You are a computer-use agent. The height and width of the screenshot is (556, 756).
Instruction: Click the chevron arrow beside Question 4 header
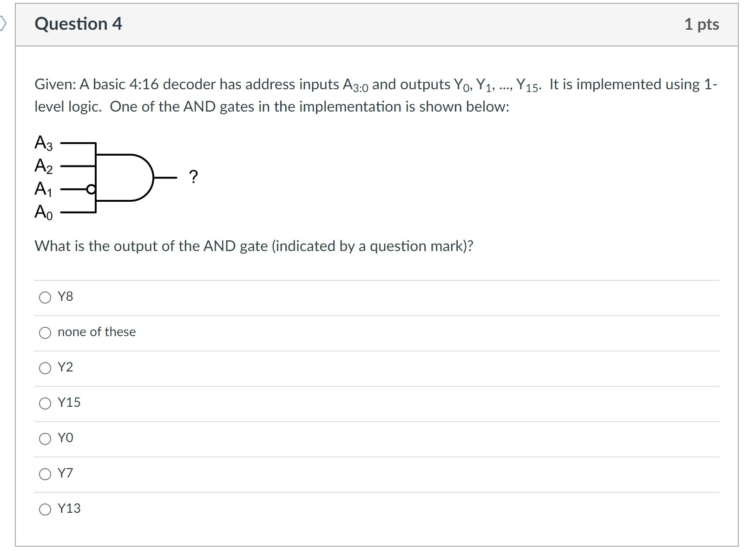[5, 23]
